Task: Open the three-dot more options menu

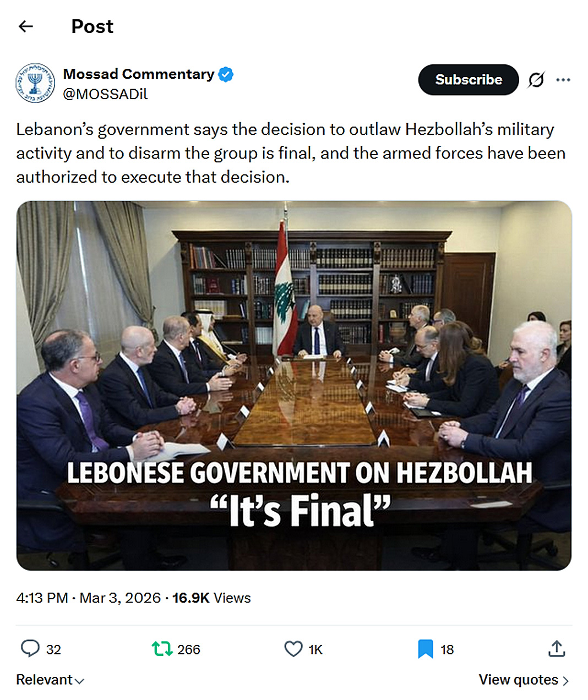Action: click(563, 80)
